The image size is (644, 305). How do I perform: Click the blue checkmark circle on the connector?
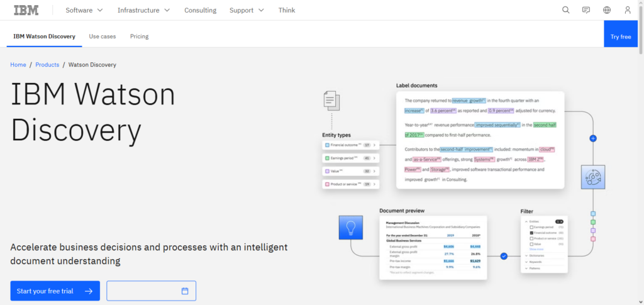tap(504, 256)
